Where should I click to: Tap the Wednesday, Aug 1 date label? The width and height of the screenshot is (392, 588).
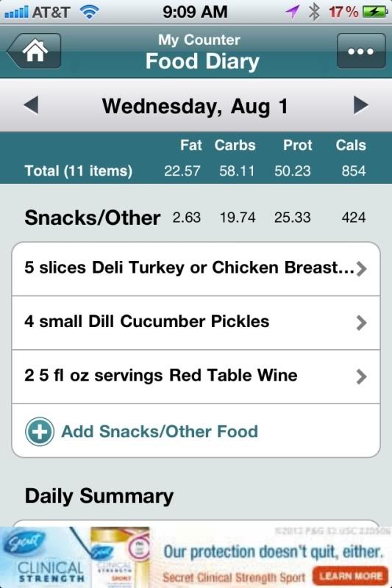(x=195, y=106)
